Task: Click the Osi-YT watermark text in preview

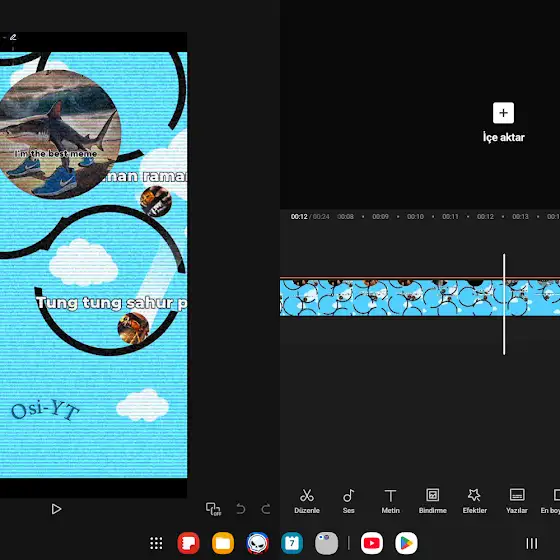Action: point(45,410)
